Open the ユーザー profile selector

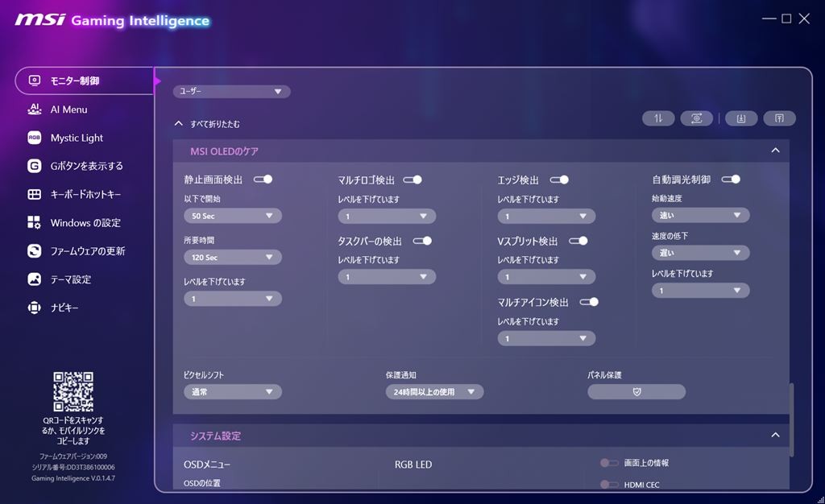[x=231, y=92]
